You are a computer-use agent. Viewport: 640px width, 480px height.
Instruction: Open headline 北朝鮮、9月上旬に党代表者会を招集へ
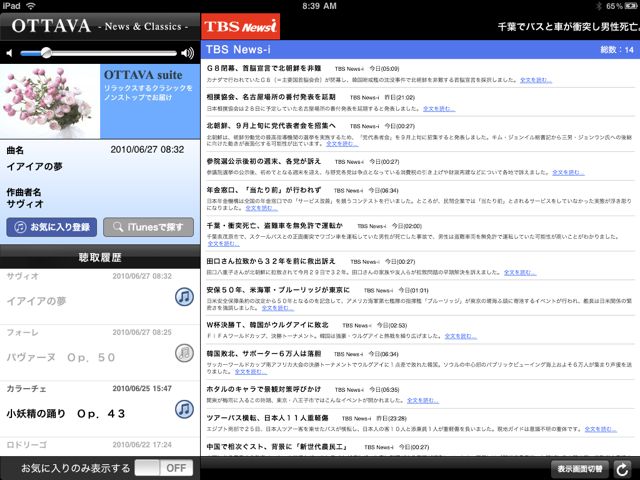pos(271,125)
